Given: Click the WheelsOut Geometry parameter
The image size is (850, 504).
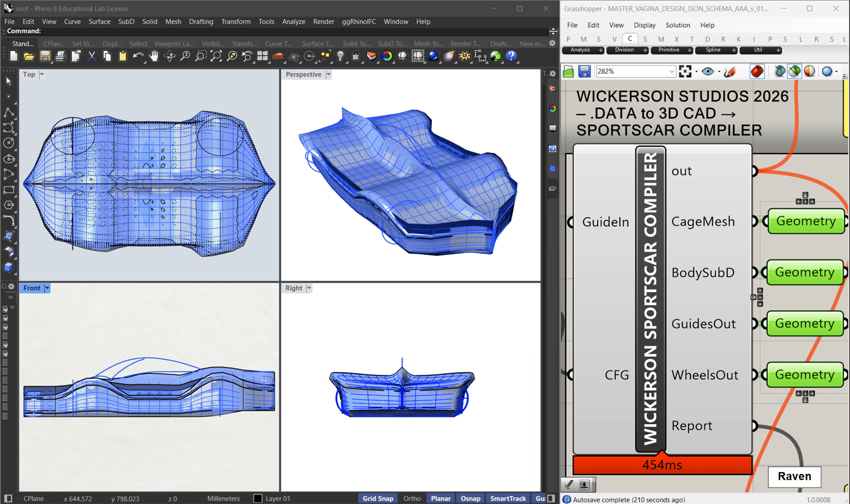Looking at the screenshot, I should tap(805, 374).
